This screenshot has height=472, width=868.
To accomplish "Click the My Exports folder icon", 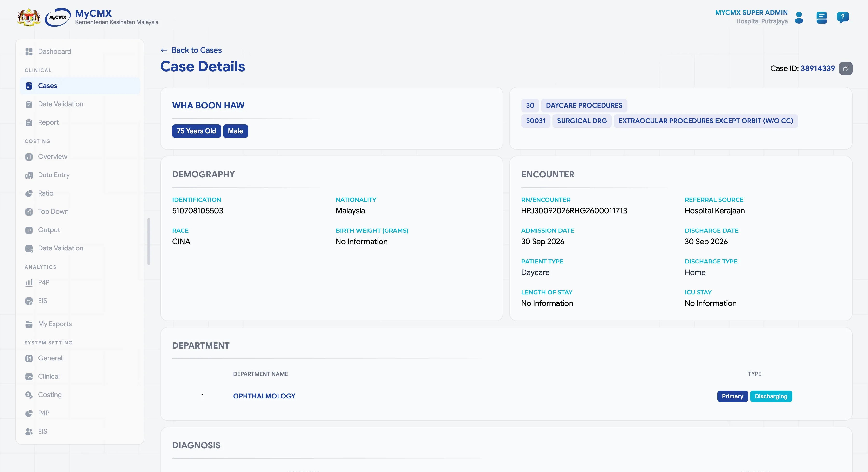I will click(x=29, y=324).
